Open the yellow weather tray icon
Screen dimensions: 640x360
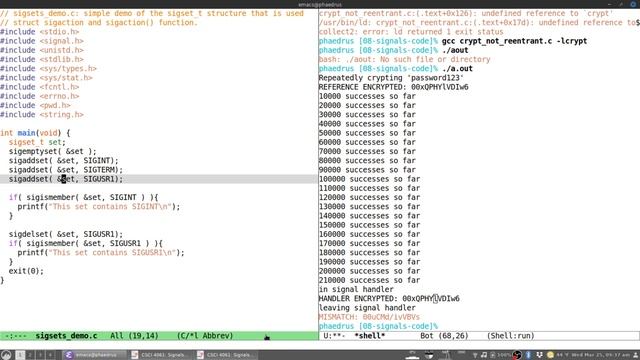[550, 355]
